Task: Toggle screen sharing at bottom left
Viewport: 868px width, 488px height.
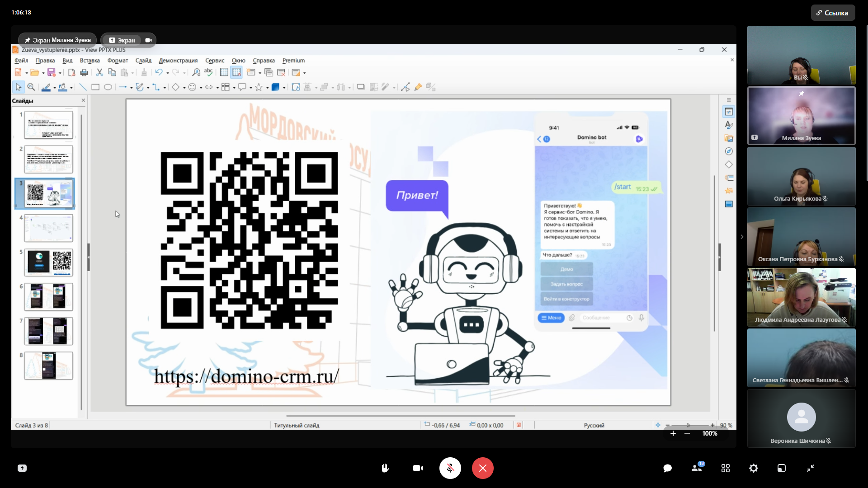Action: point(22,468)
